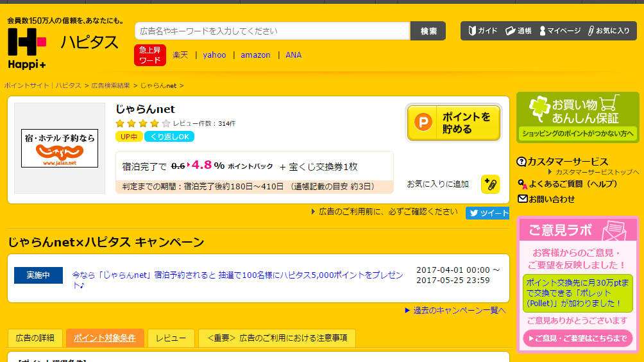Open お問い合わせ envelope link
Screen dimensions: 644x362
coord(546,199)
